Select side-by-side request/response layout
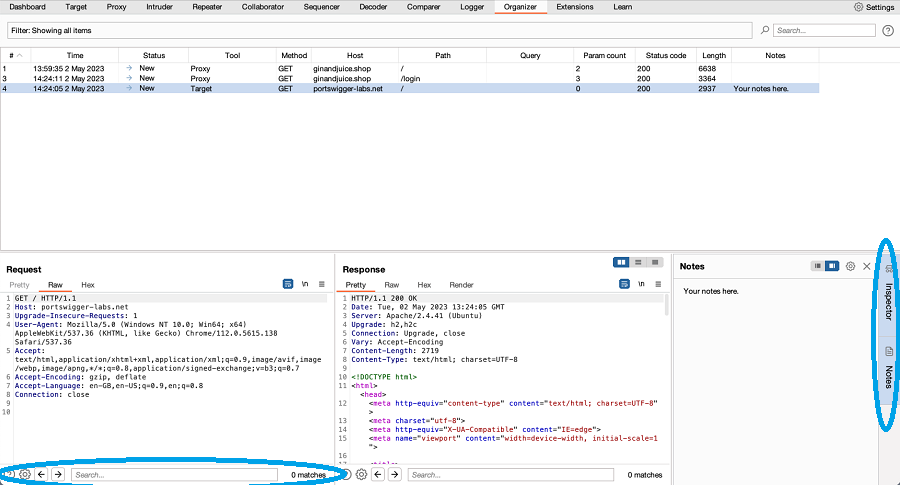 tap(622, 262)
